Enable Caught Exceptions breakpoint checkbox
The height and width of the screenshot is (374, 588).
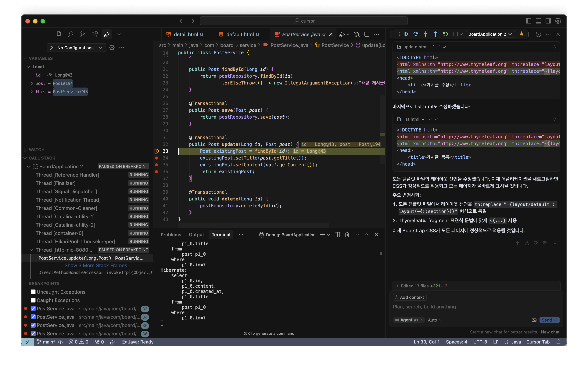(x=33, y=300)
